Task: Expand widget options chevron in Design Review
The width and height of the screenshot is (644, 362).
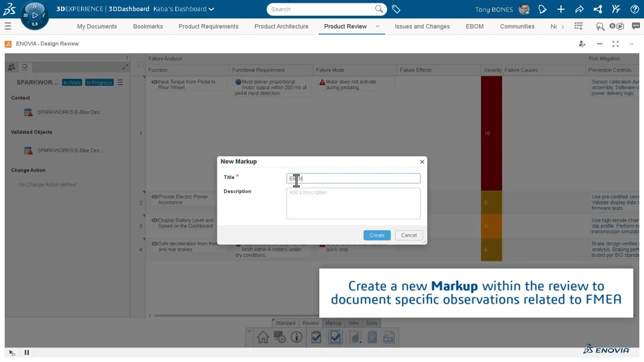Action: [631, 44]
